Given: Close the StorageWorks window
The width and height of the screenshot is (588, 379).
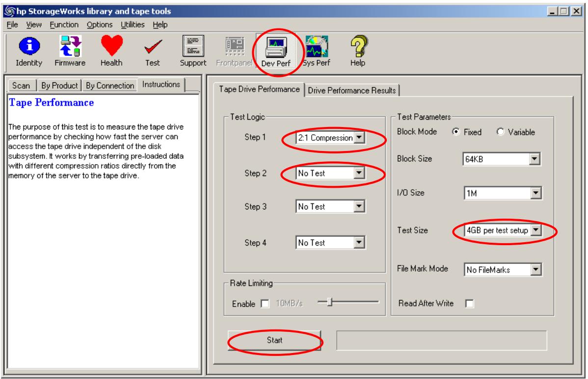Looking at the screenshot, I should pos(576,11).
